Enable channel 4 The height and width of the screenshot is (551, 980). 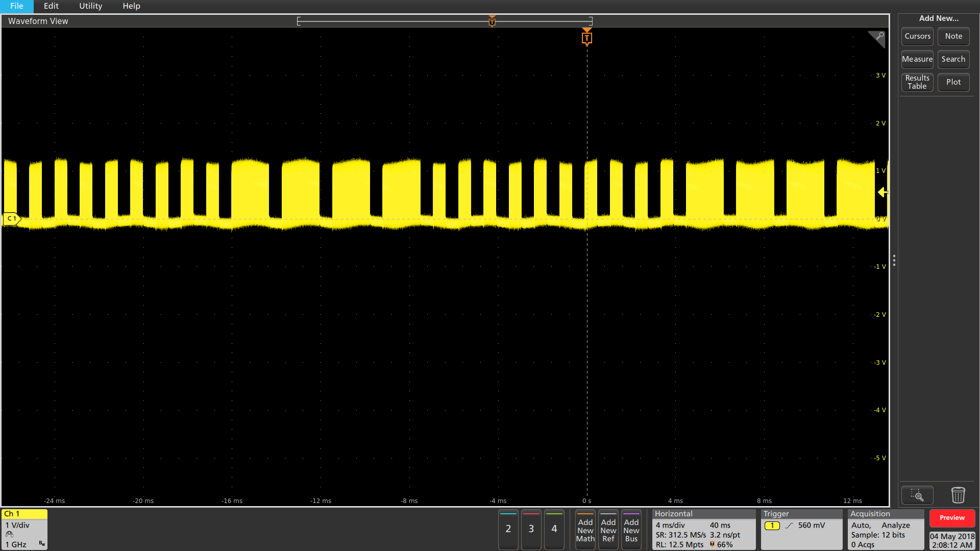click(x=554, y=529)
